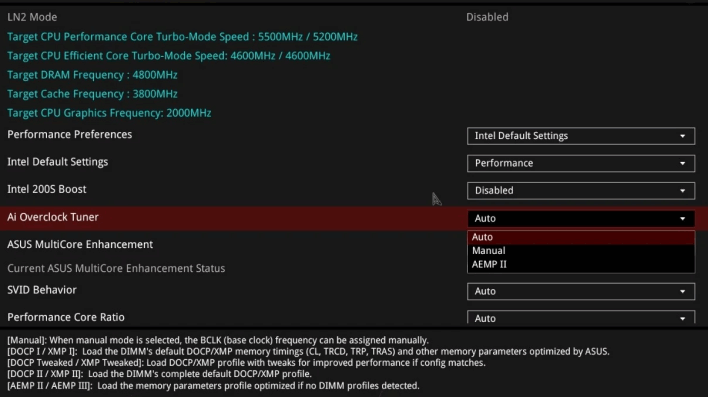708x397 pixels.
Task: Open the SVID Behavior dropdown
Action: point(581,291)
